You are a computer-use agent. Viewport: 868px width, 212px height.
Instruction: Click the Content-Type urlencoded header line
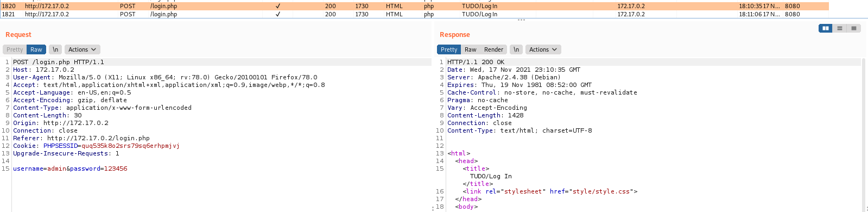click(102, 108)
